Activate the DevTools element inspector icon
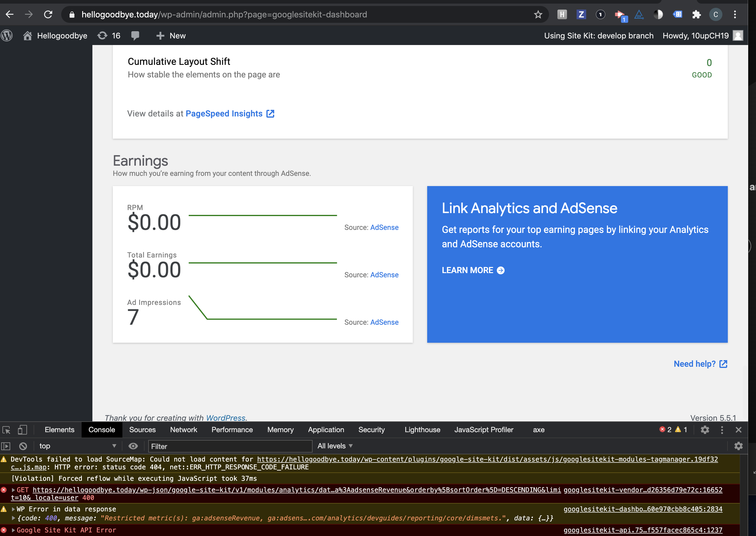Image resolution: width=756 pixels, height=536 pixels. tap(6, 430)
